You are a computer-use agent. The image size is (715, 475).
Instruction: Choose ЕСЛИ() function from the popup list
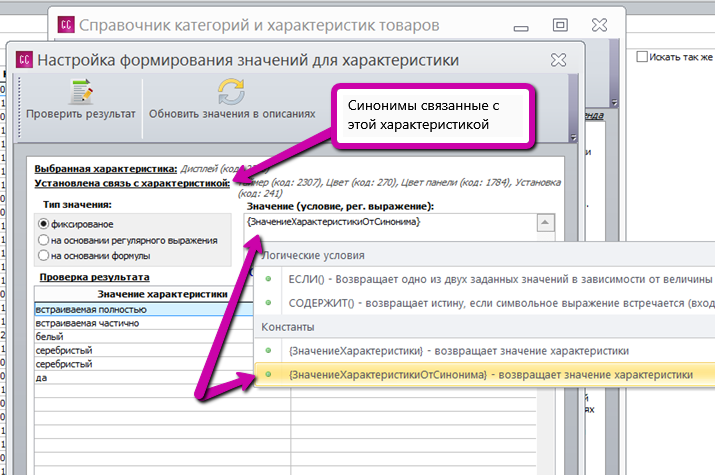point(484,279)
